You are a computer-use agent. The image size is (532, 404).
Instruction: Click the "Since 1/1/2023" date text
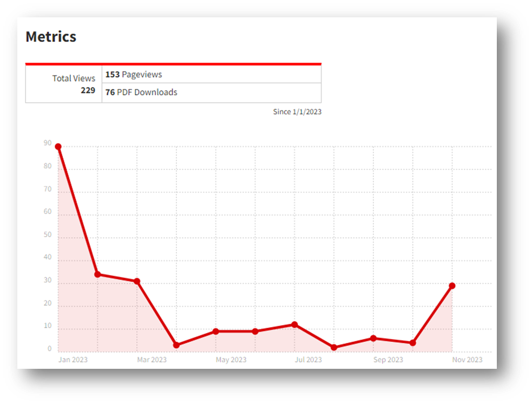point(297,112)
